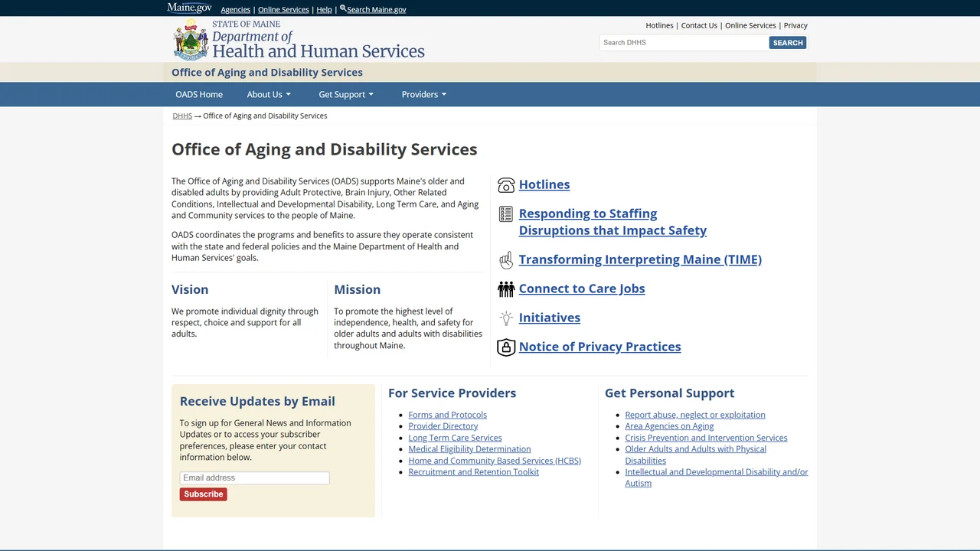Click the sign-language hand icon beside TIME

click(x=506, y=260)
